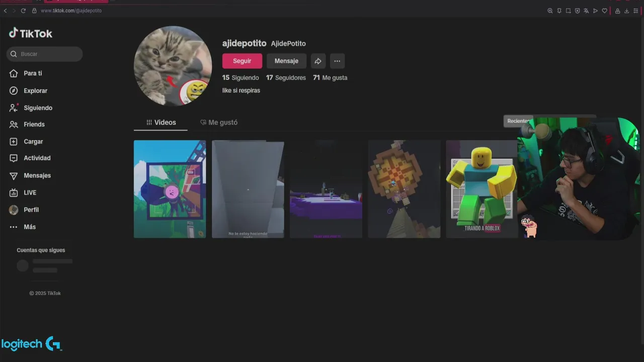Open Para ti in the sidebar

(x=33, y=73)
